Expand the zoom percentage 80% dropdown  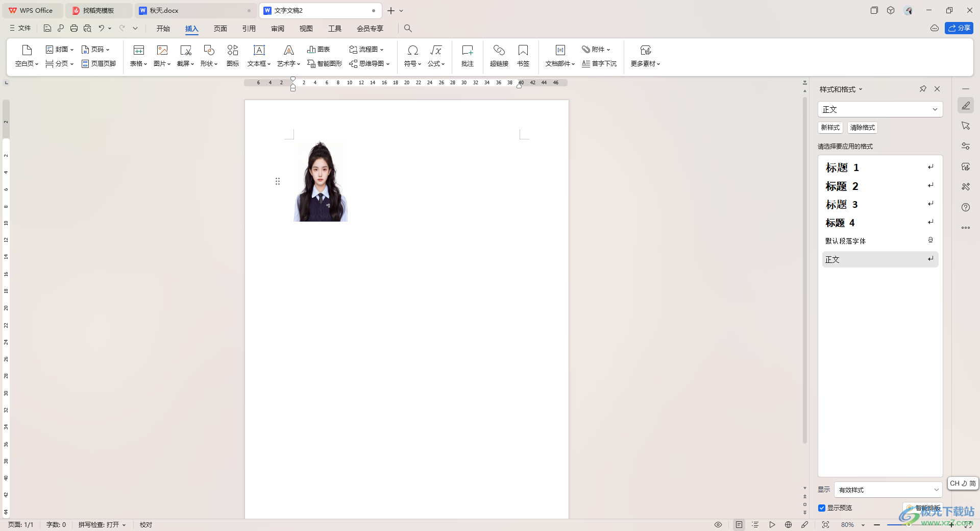pos(863,525)
